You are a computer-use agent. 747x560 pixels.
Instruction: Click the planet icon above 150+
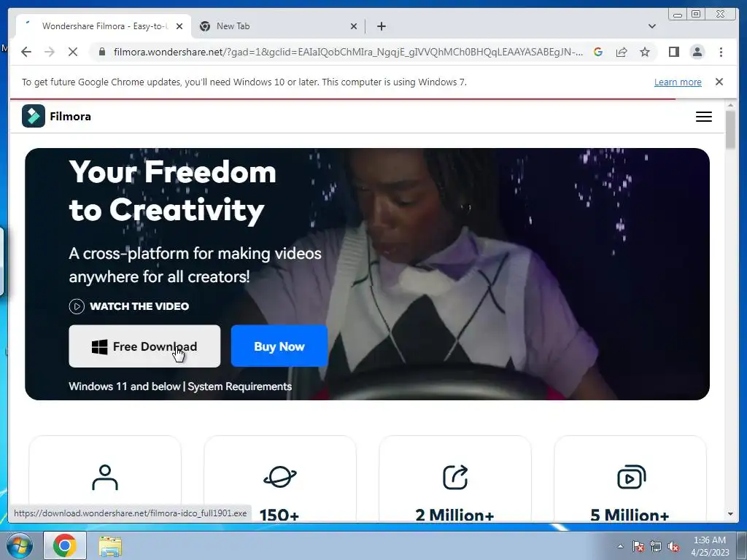click(x=279, y=477)
